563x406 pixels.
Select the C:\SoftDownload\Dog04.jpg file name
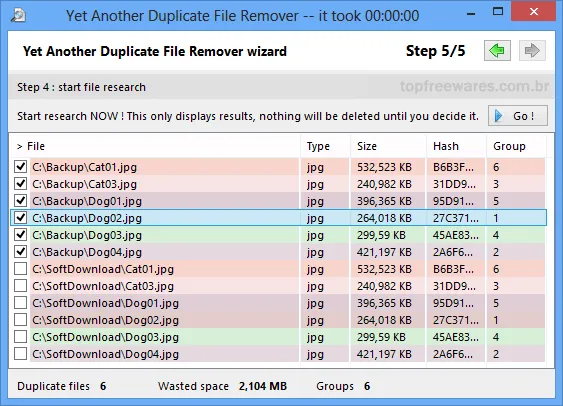(x=106, y=354)
